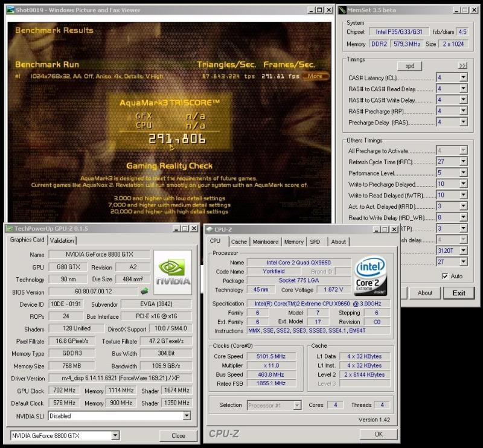Screen dimensions: 483x448
Task: Open the MemSet dropdown showing 2T
Action: (463, 262)
